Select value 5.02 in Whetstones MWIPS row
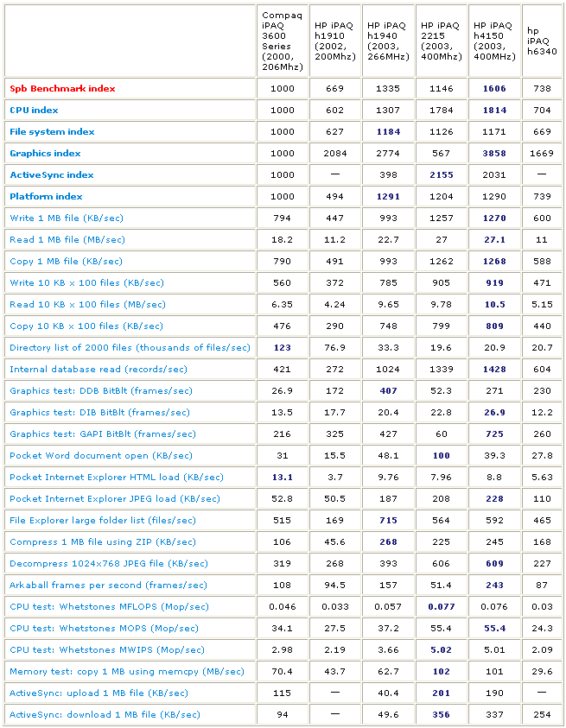The width and height of the screenshot is (566, 728). pyautogui.click(x=442, y=650)
